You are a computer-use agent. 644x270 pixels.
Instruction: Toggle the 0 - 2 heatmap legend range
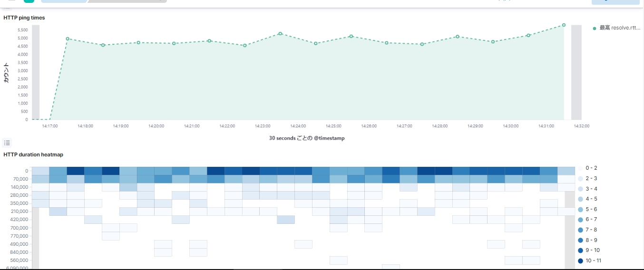(x=591, y=168)
